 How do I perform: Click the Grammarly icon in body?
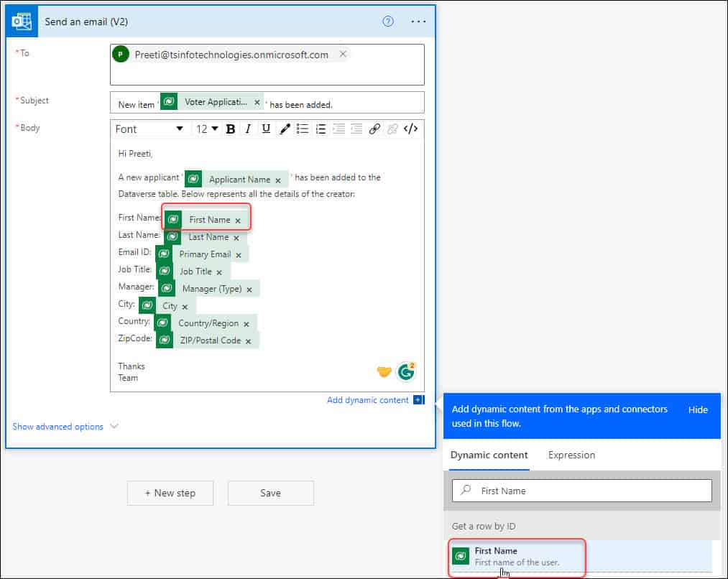point(406,371)
